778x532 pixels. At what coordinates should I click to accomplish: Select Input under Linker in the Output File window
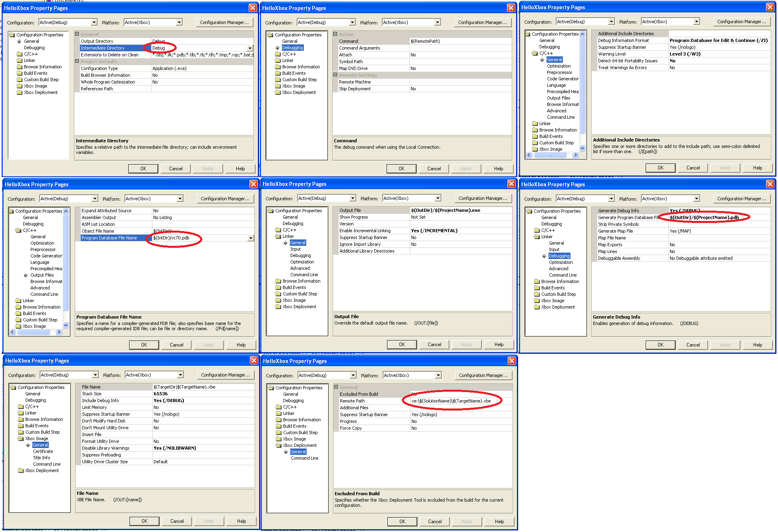295,249
